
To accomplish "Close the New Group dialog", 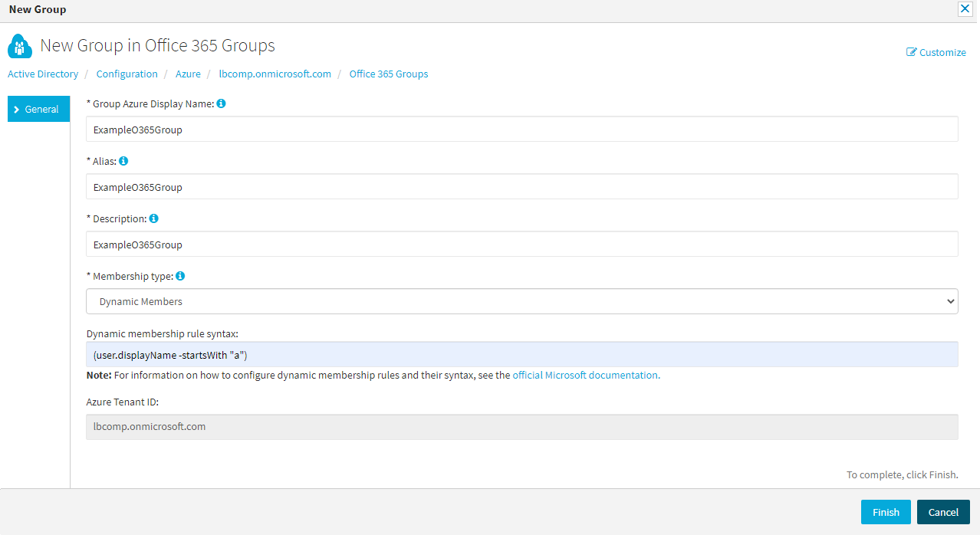I will (965, 9).
